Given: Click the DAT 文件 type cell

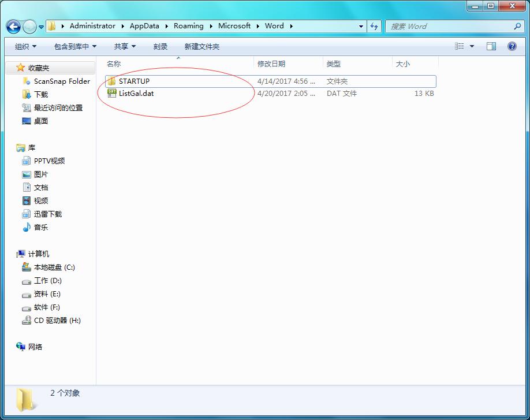Looking at the screenshot, I should point(341,94).
